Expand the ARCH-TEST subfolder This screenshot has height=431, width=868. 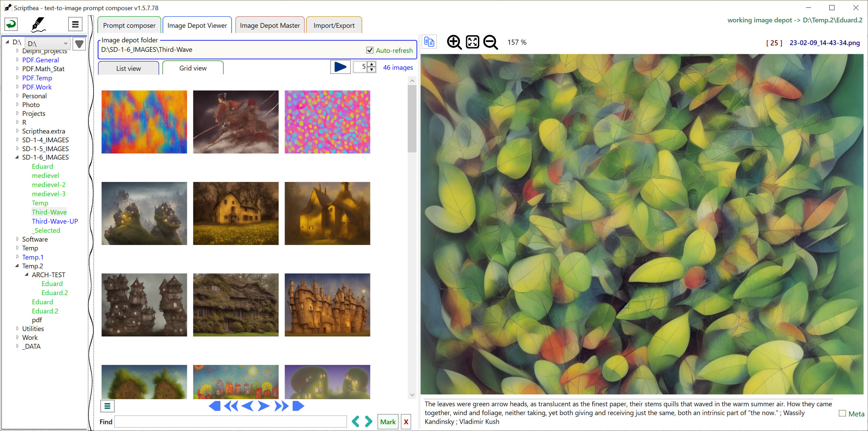click(x=26, y=274)
